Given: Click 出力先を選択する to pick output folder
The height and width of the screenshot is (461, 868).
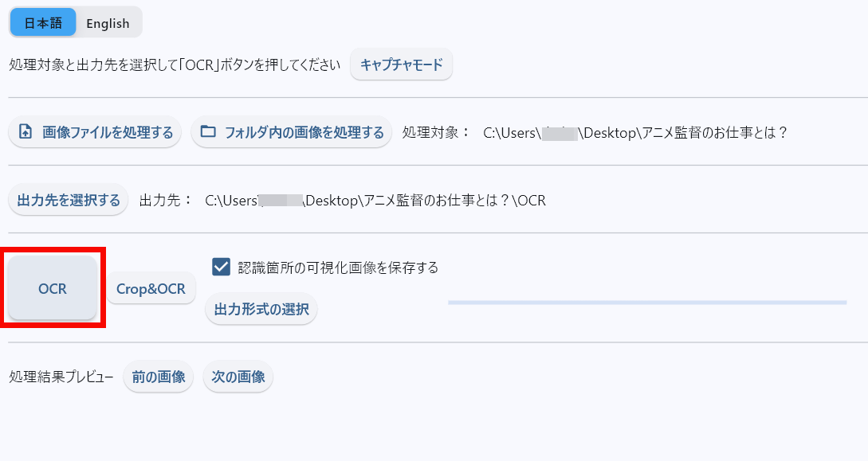Looking at the screenshot, I should pyautogui.click(x=69, y=200).
